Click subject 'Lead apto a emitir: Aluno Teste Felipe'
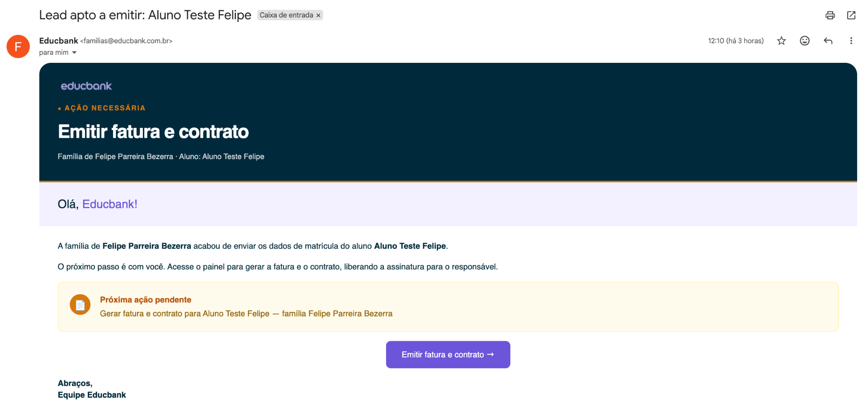Screen dimensions: 868x414 [x=145, y=15]
